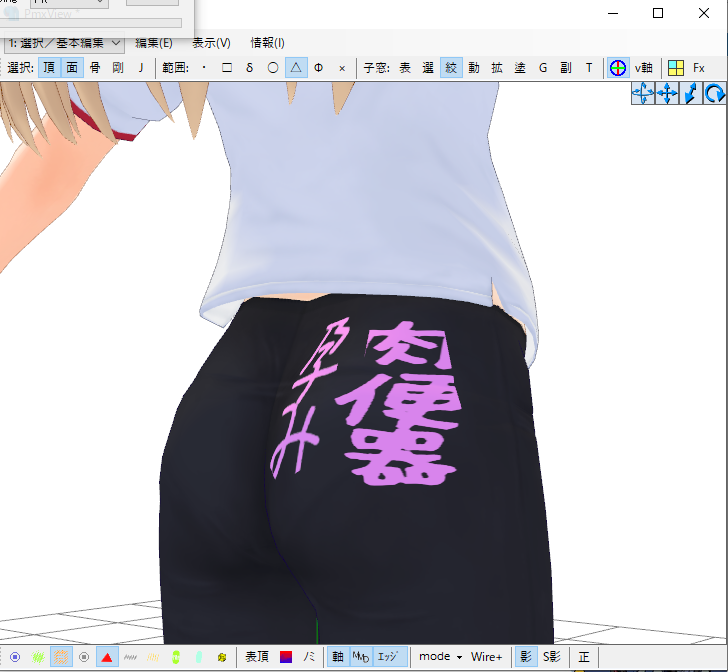Open the 表 sub-window
Image resolution: width=728 pixels, height=672 pixels.
click(x=405, y=68)
